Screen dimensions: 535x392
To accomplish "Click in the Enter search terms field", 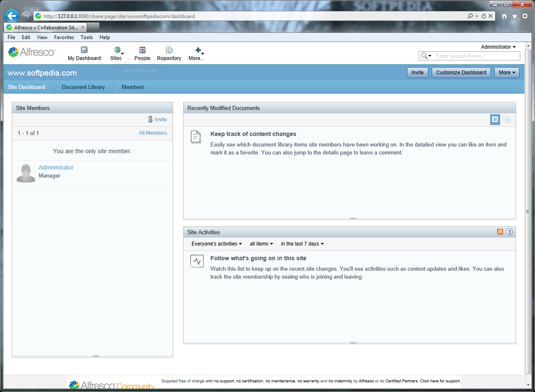I will click(x=477, y=56).
